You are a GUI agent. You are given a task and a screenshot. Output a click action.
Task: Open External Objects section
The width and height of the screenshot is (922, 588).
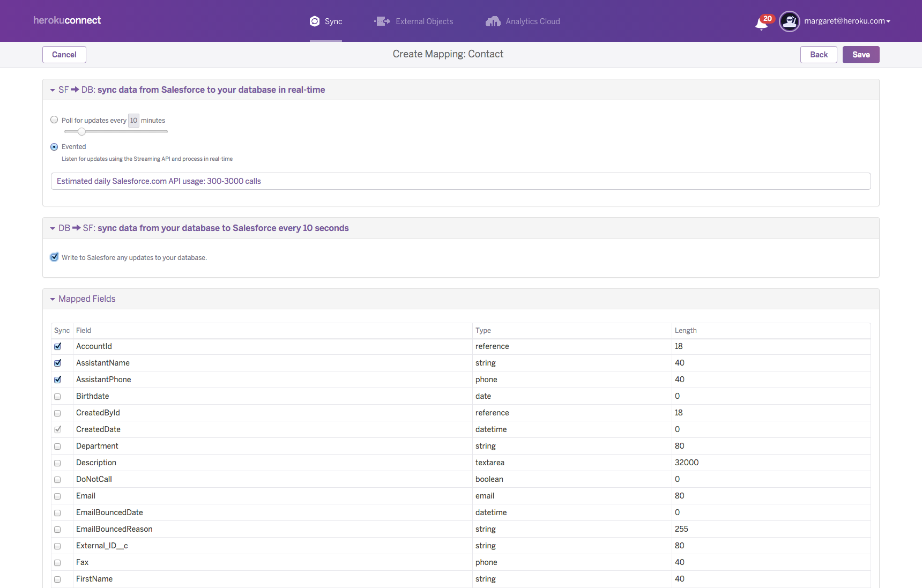coord(382,21)
